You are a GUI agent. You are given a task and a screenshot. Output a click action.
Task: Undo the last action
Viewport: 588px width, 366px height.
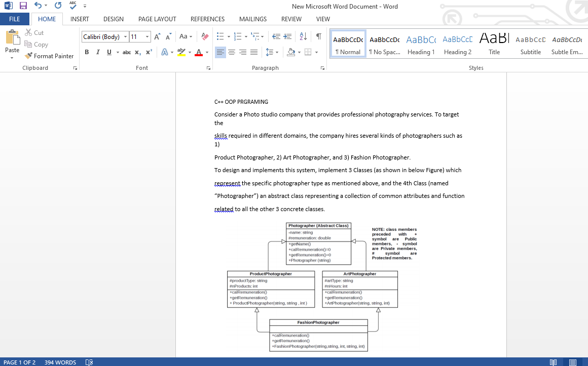pyautogui.click(x=38, y=6)
